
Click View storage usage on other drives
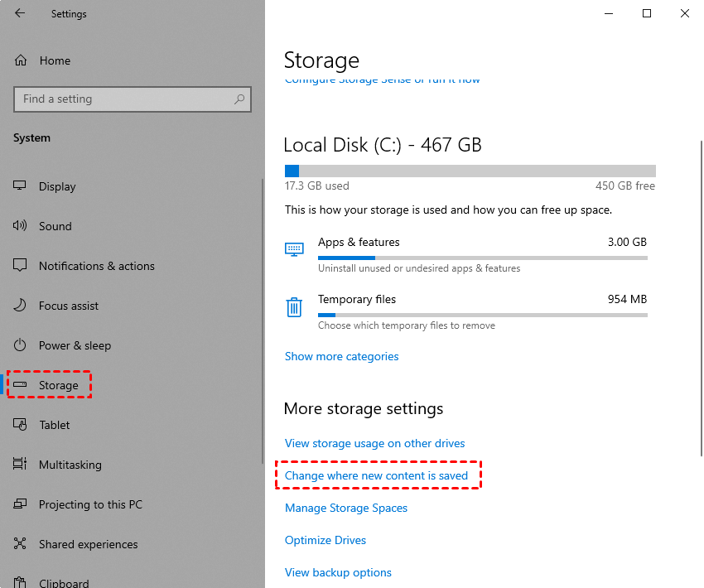(x=374, y=443)
